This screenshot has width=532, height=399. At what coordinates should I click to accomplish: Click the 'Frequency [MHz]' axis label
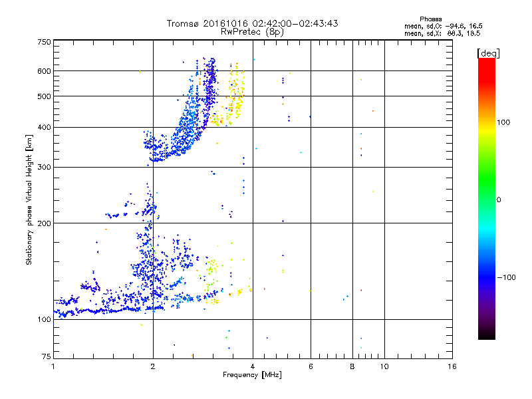(252, 375)
